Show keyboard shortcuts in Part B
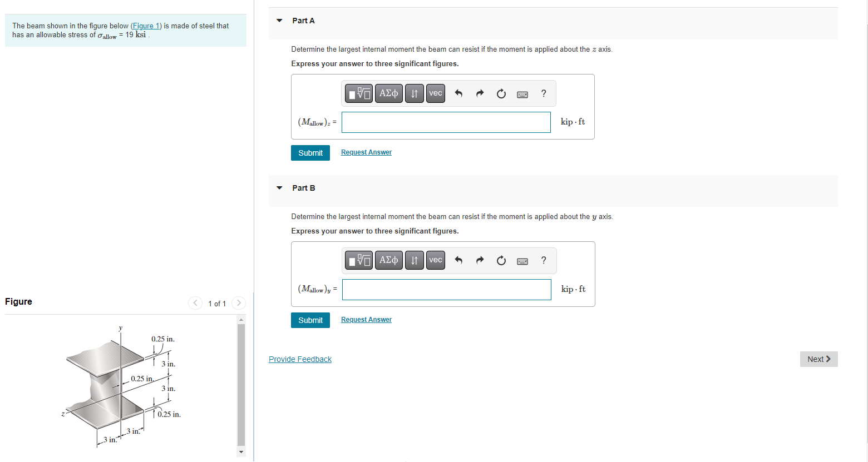Image resolution: width=868 pixels, height=462 pixels. (x=522, y=261)
